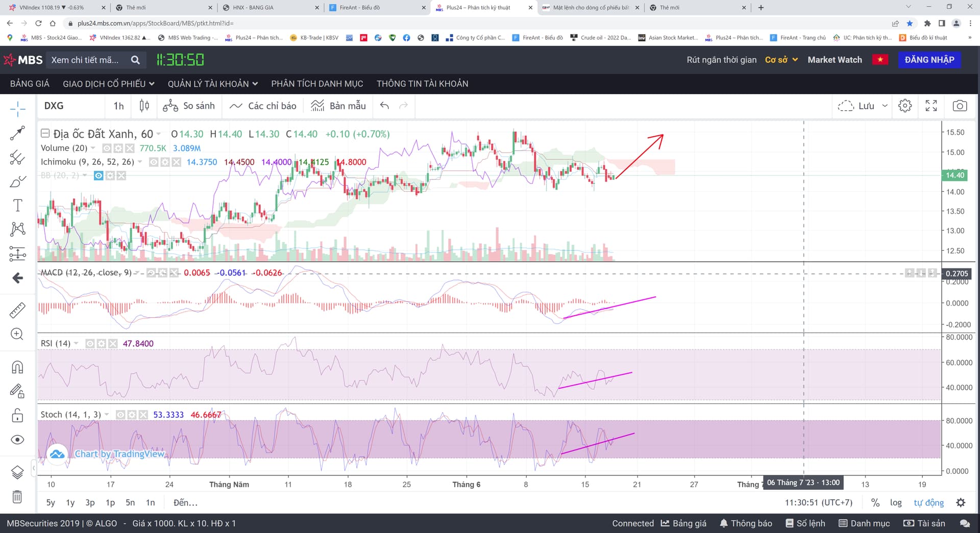Open Ichimoku indicator settings

(x=165, y=162)
